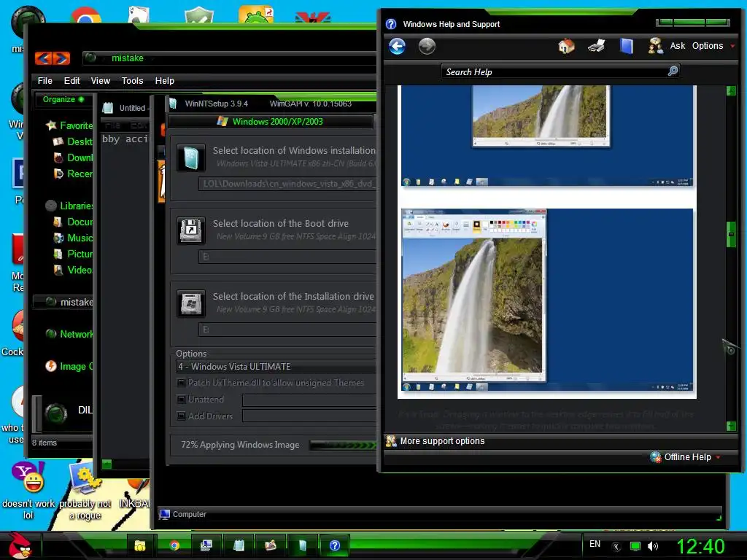Select Downloads in Explorer favorites
Screen dimensions: 747x560
point(73,157)
